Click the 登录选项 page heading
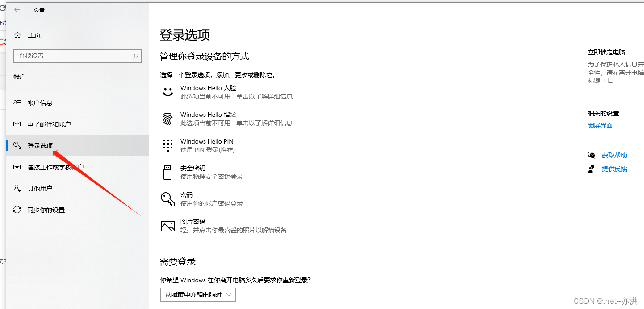This screenshot has width=644, height=309. [185, 35]
